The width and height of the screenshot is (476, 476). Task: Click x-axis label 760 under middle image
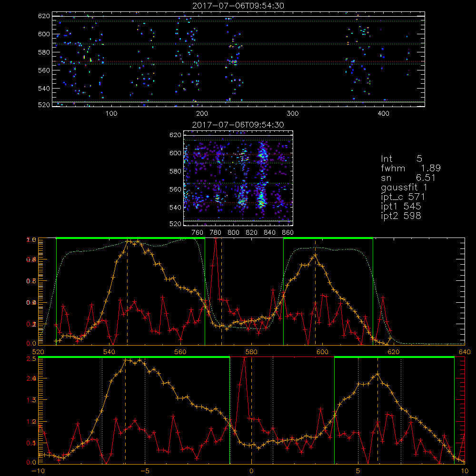pos(198,233)
